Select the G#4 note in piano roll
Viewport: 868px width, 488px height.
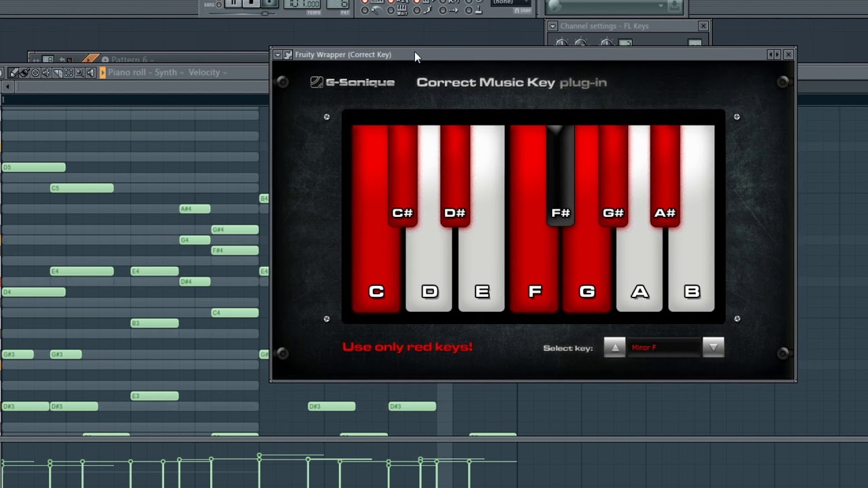click(x=235, y=230)
